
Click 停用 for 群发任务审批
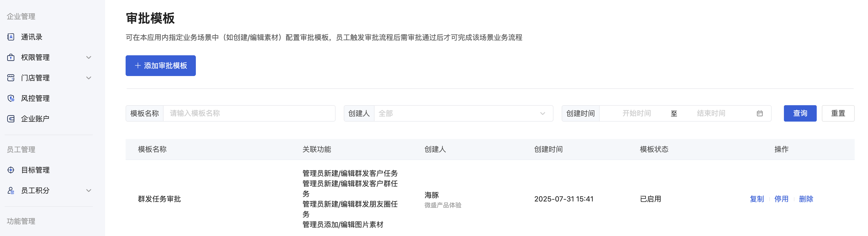pos(781,199)
